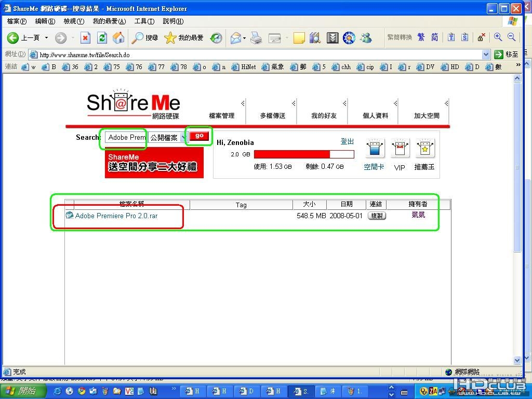Open the Mail button dropdown arrow
This screenshot has width=532, height=399.
[244, 37]
